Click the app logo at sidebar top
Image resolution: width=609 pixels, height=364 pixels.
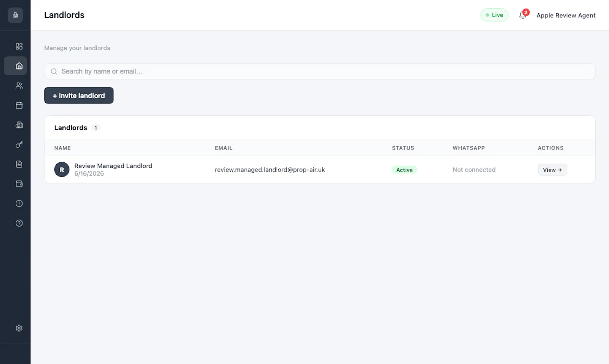coord(15,15)
